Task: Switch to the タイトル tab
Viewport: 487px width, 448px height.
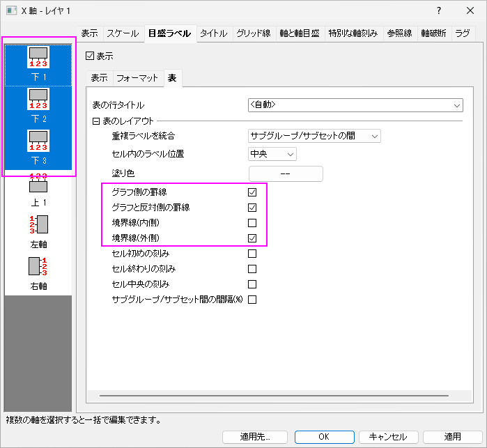Action: click(214, 33)
